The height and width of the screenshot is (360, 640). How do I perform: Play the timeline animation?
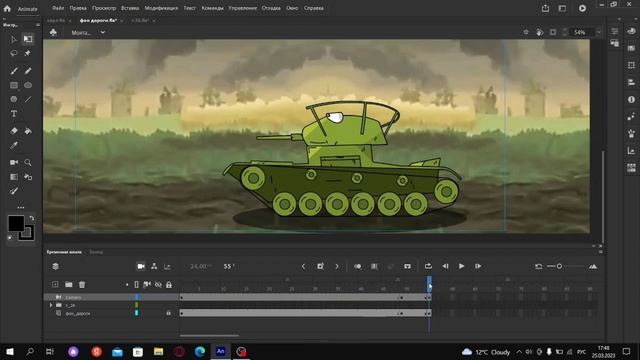pyautogui.click(x=461, y=266)
